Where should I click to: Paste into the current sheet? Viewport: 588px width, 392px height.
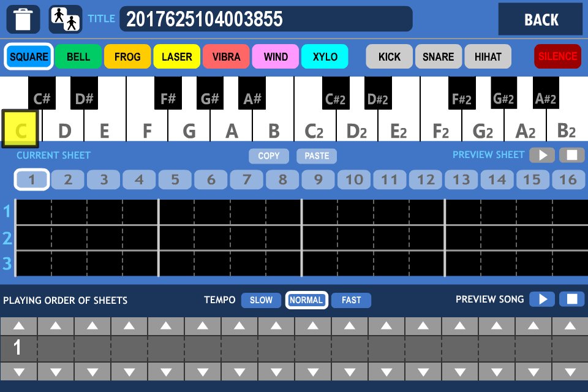[317, 156]
